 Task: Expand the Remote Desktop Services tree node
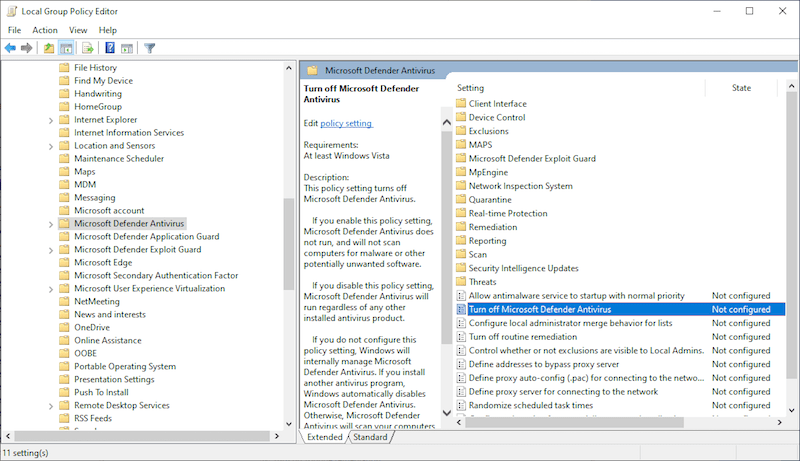[51, 406]
